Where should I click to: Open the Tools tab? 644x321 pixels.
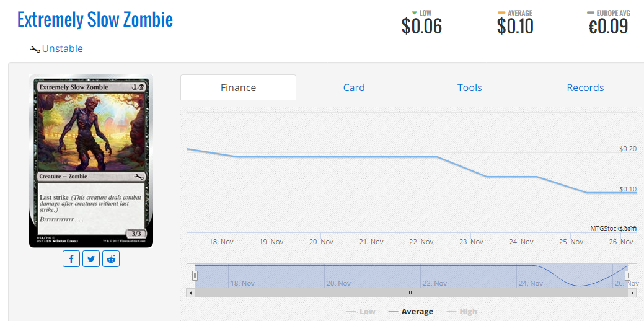(x=469, y=87)
